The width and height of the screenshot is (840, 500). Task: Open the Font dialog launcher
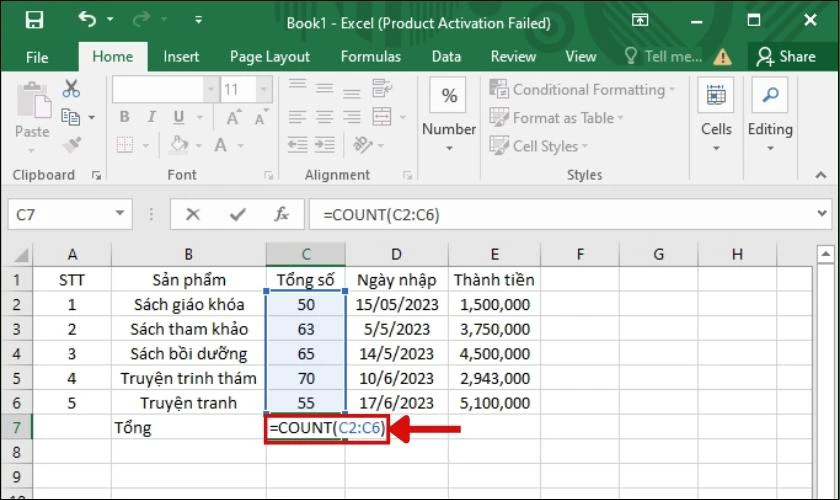click(268, 175)
